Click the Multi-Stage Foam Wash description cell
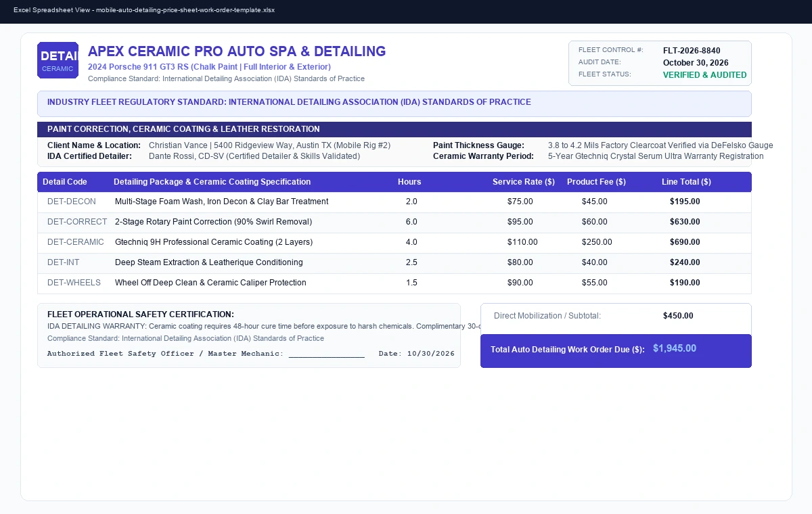This screenshot has width=812, height=514. coord(221,202)
